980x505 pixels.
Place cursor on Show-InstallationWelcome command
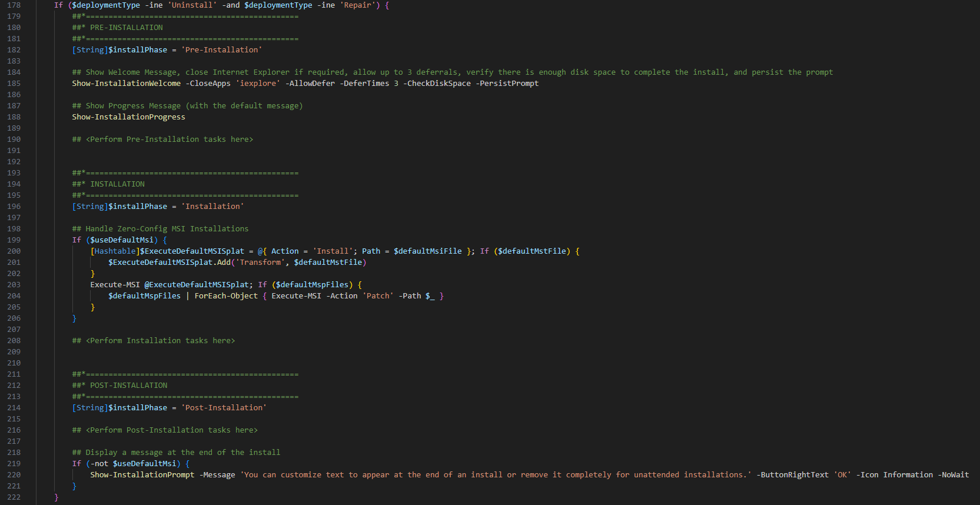pyautogui.click(x=126, y=84)
